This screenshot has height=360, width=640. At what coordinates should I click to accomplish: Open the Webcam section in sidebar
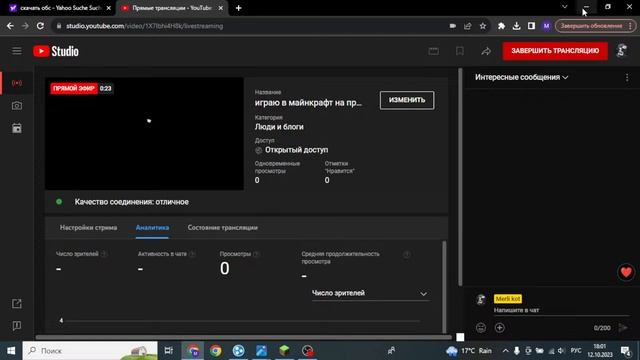coord(17,106)
